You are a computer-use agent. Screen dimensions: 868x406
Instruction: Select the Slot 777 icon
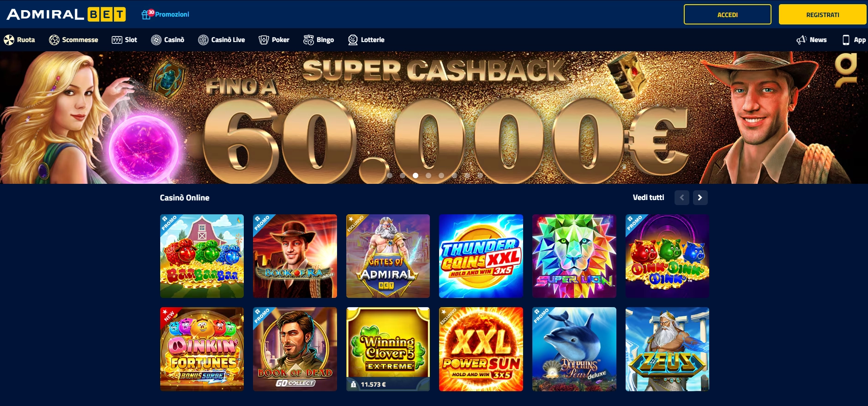pos(117,40)
